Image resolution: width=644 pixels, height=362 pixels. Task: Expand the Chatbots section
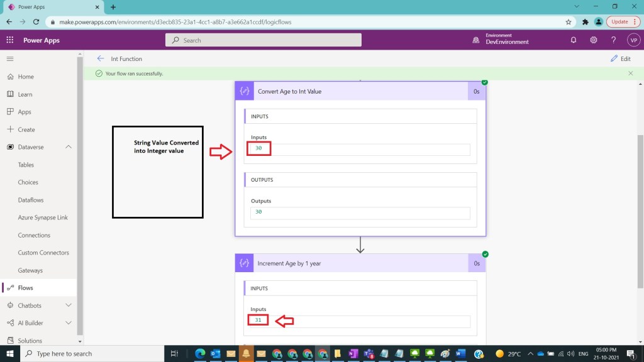(x=69, y=305)
